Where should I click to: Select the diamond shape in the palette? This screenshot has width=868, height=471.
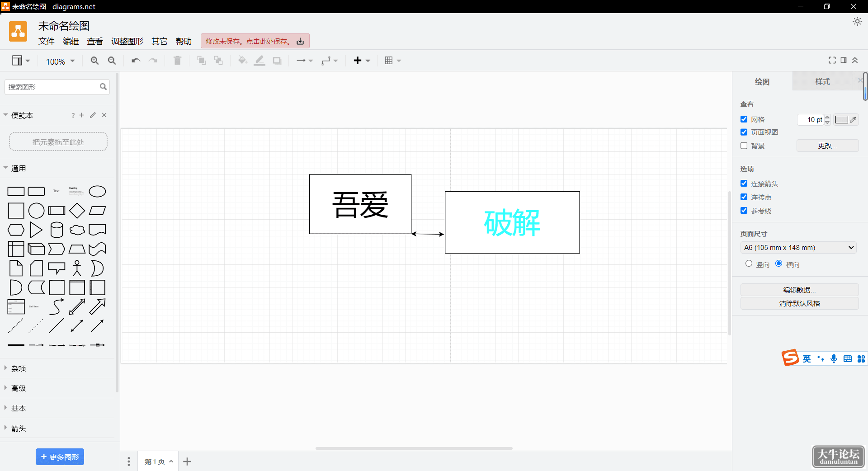pos(77,211)
